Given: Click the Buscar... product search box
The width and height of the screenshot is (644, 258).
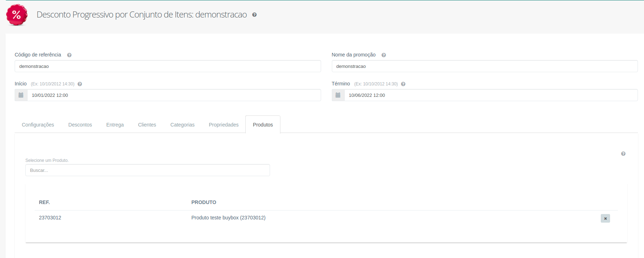Looking at the screenshot, I should 148,170.
